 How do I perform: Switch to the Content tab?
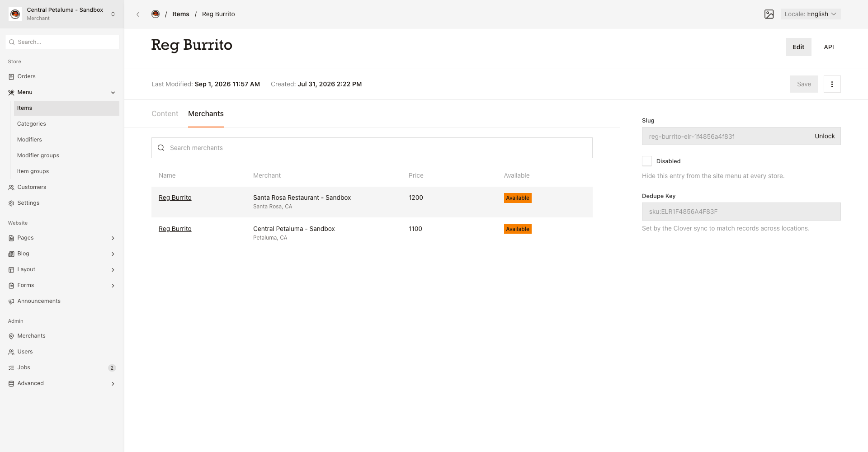pyautogui.click(x=165, y=114)
